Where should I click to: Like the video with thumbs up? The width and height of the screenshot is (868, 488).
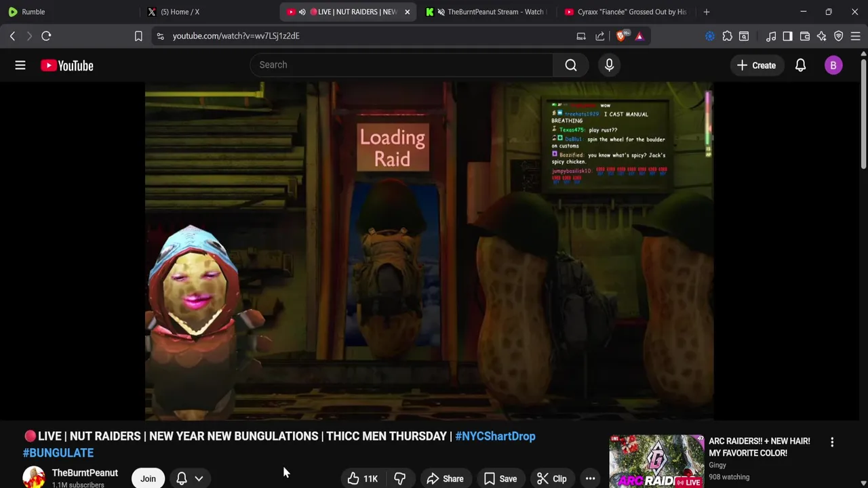363,479
